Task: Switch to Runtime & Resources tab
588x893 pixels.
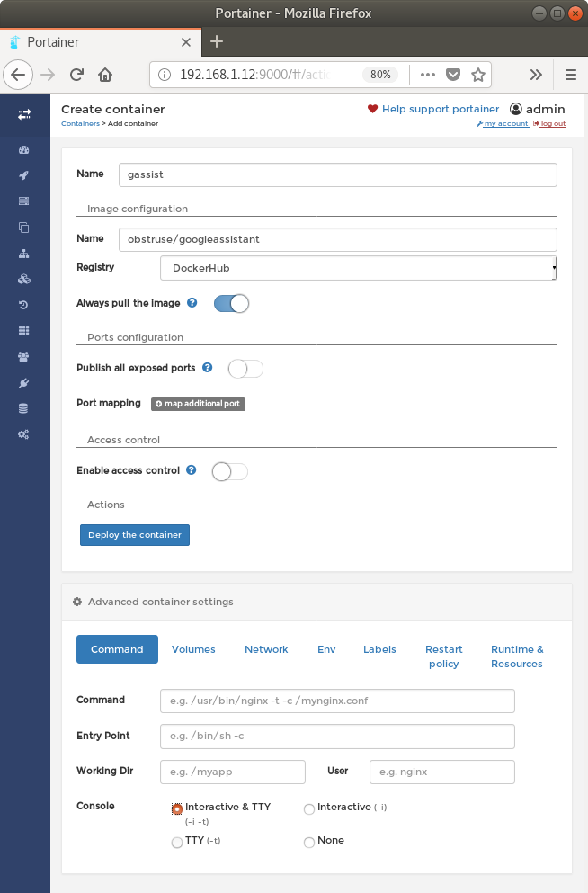Action: [x=517, y=656]
